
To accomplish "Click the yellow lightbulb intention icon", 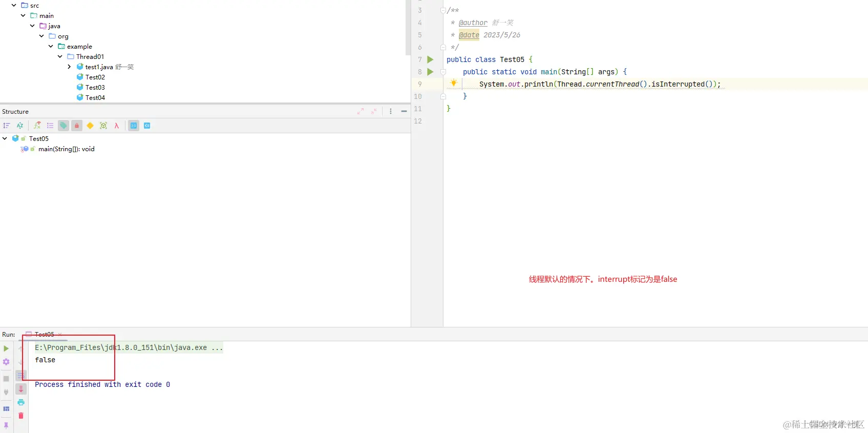I will point(454,83).
